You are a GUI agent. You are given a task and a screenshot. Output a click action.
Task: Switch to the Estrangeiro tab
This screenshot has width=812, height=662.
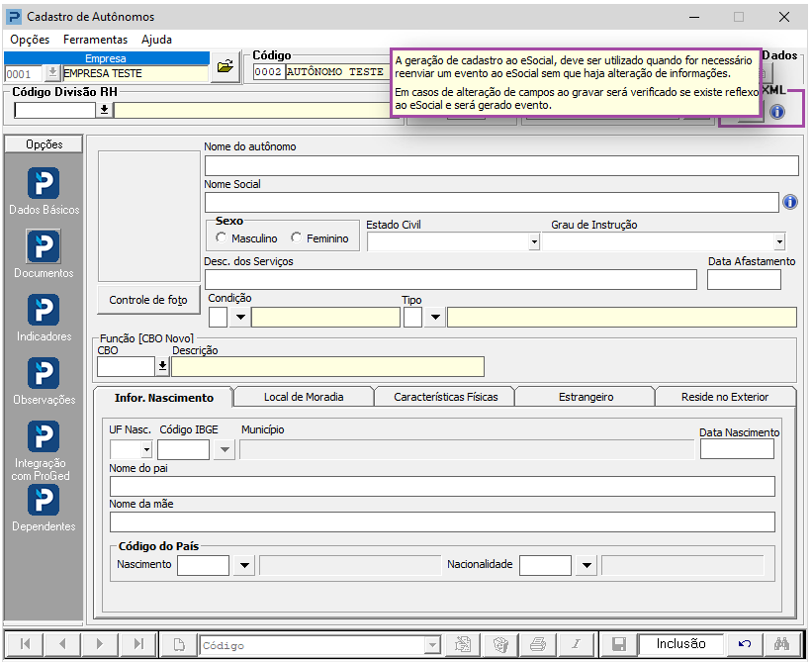(586, 397)
